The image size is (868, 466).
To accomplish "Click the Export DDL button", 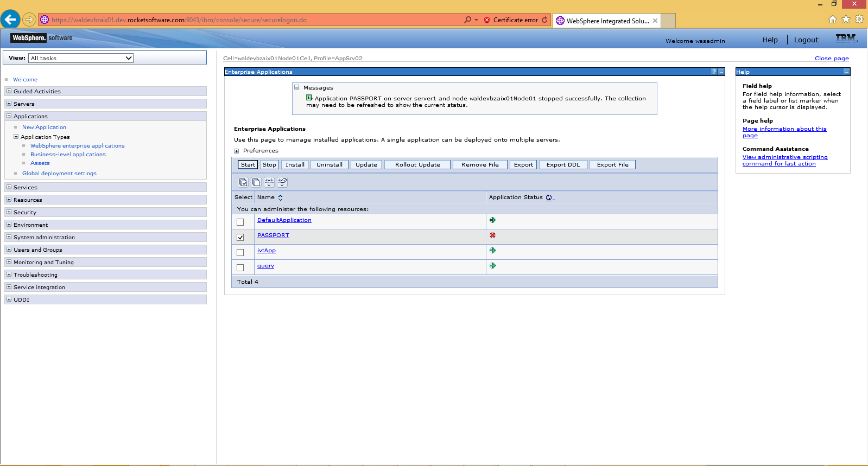I will point(563,165).
